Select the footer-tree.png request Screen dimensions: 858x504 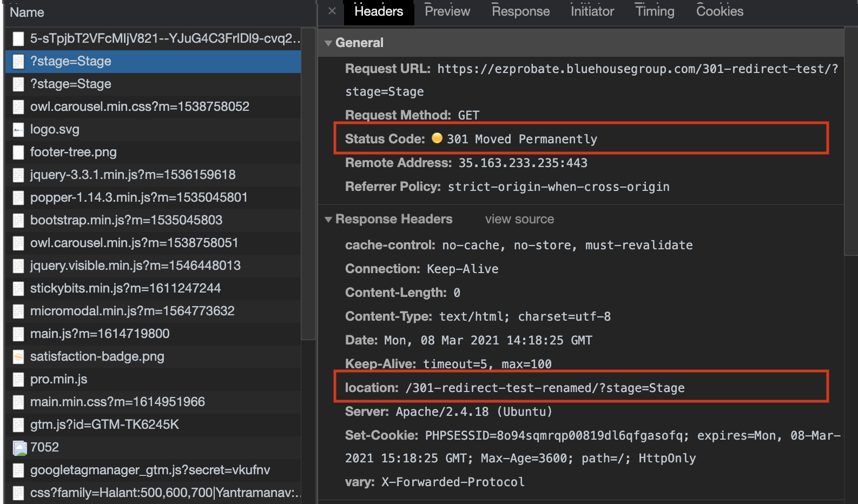pyautogui.click(x=153, y=152)
